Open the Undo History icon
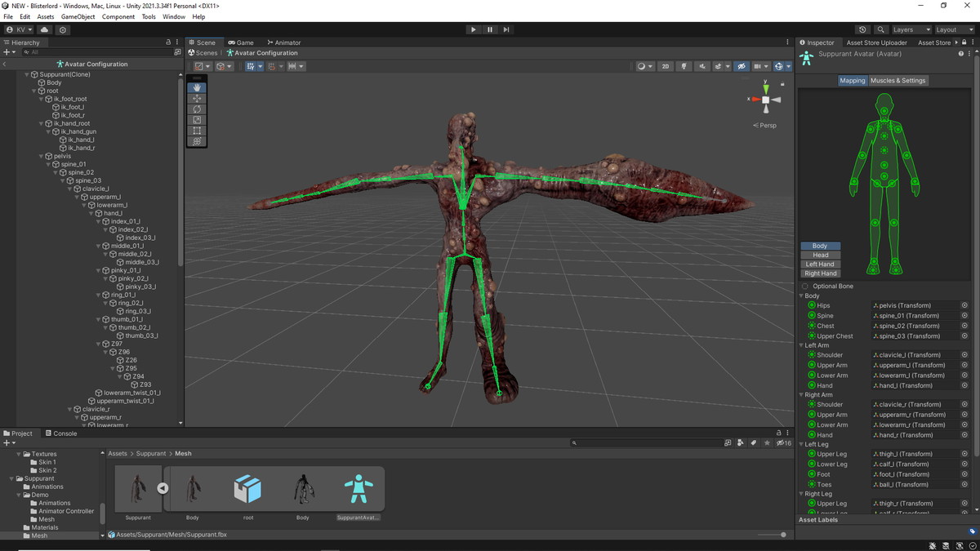Viewport: 980px width, 551px height. click(x=863, y=29)
